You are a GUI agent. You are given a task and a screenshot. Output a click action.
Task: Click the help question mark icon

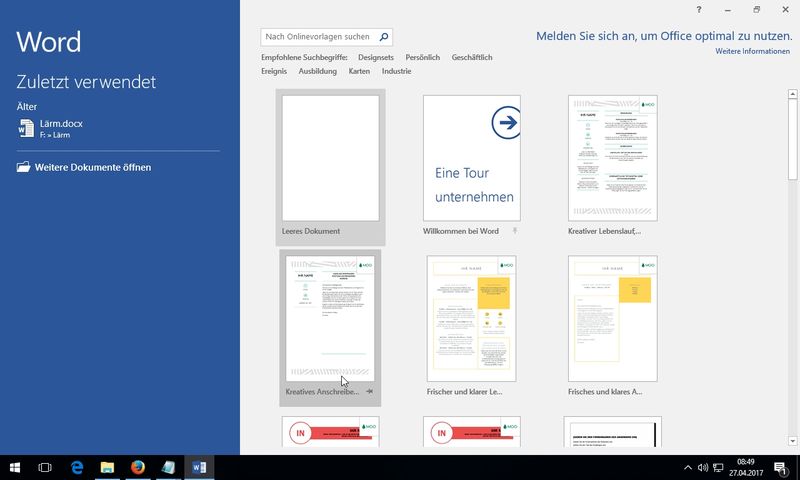pyautogui.click(x=698, y=9)
